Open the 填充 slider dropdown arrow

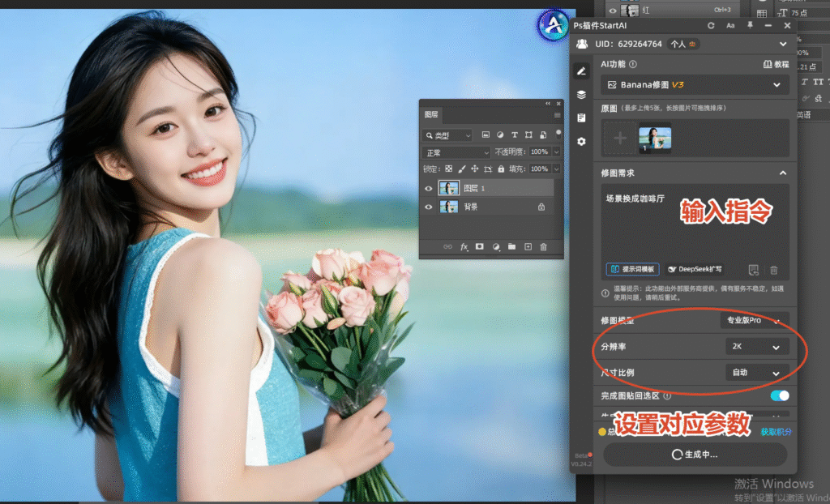[x=556, y=169]
